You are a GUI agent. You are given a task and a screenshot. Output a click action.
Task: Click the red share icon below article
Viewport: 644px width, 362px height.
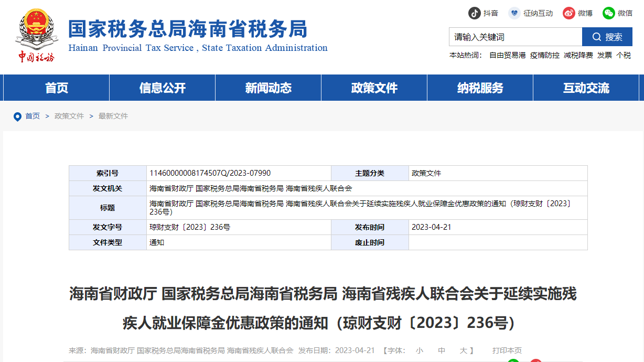(x=535, y=360)
